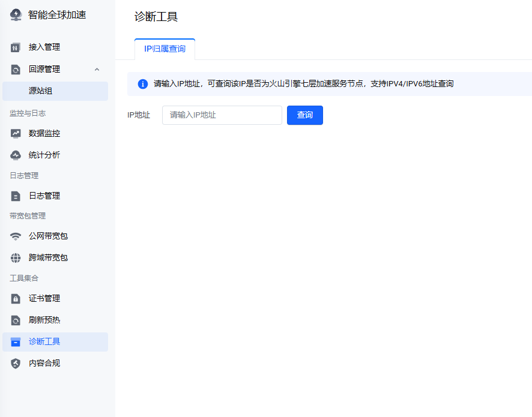Image resolution: width=532 pixels, height=417 pixels.
Task: Open 诊断工具 in the sidebar
Action: pyautogui.click(x=44, y=342)
